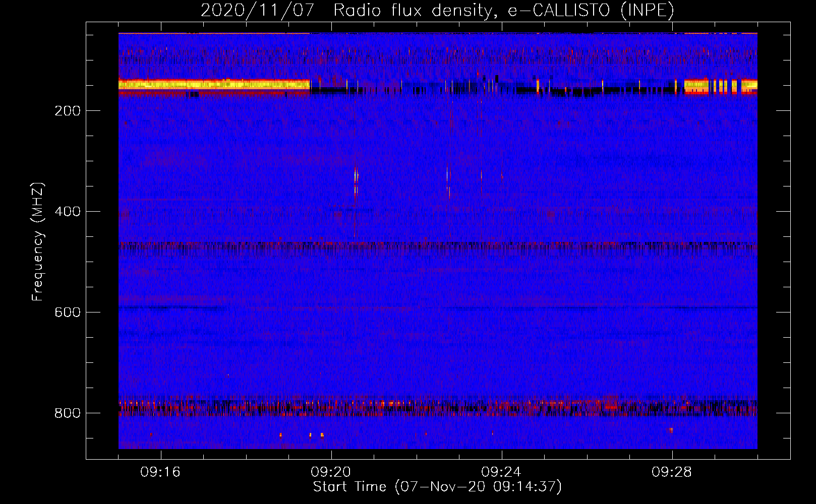The image size is (816, 504).
Task: Click the red interference band near 800 MHz
Action: 438,407
